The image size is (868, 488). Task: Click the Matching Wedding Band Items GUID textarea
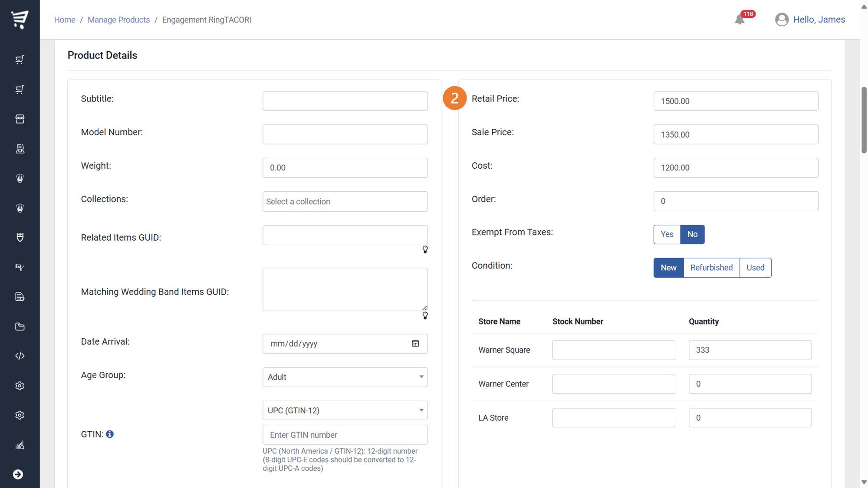(x=345, y=289)
